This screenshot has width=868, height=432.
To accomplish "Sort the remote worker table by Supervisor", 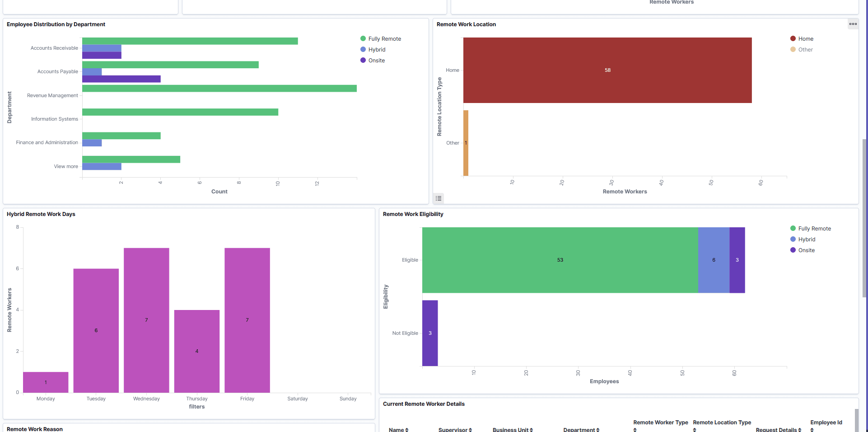I will coord(471,430).
